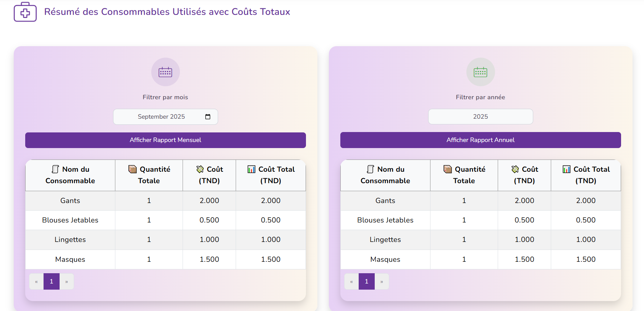Click the chart icon next to Coût Total in annual table
This screenshot has height=311, width=644.
click(566, 169)
